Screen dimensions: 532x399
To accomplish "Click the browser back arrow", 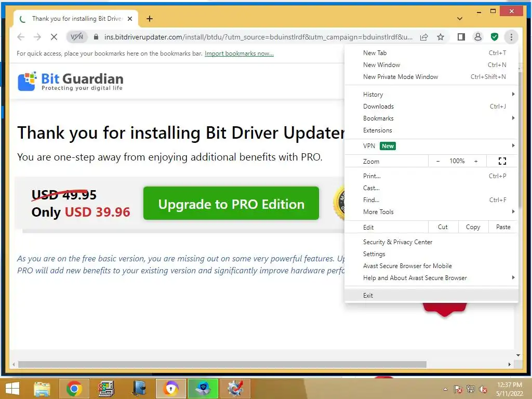I will [x=21, y=37].
